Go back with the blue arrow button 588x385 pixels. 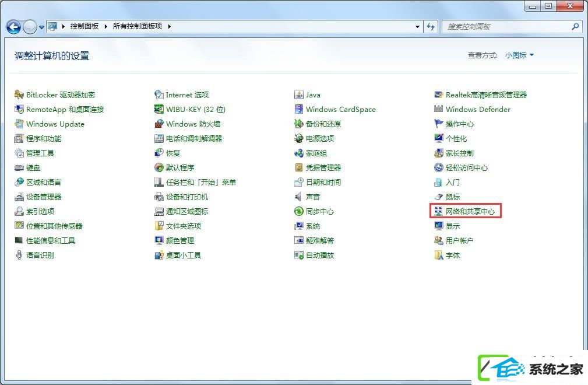[14, 27]
